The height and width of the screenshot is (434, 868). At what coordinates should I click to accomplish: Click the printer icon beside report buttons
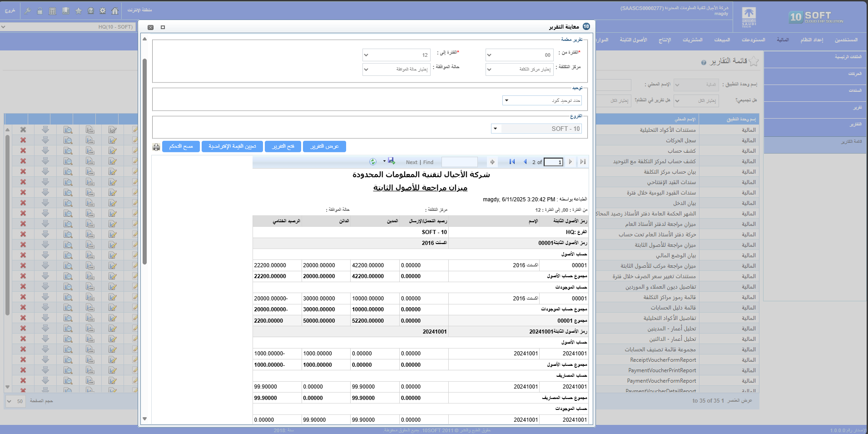click(x=156, y=147)
